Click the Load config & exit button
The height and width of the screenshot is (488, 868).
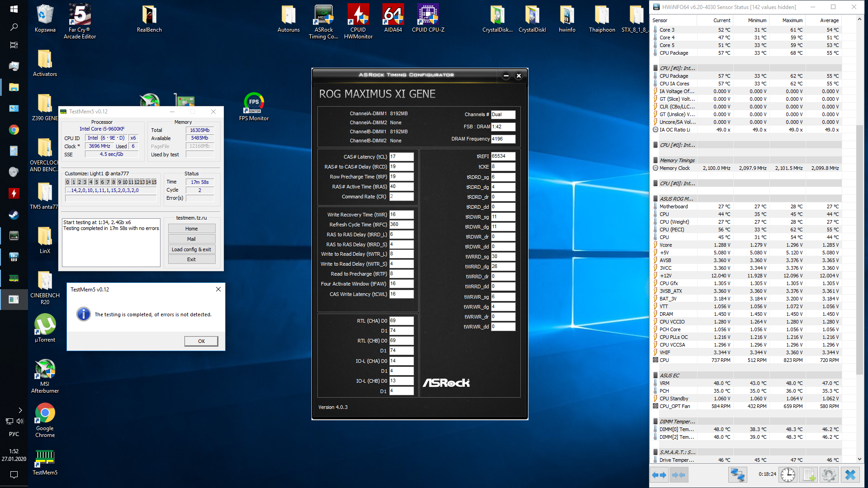191,249
